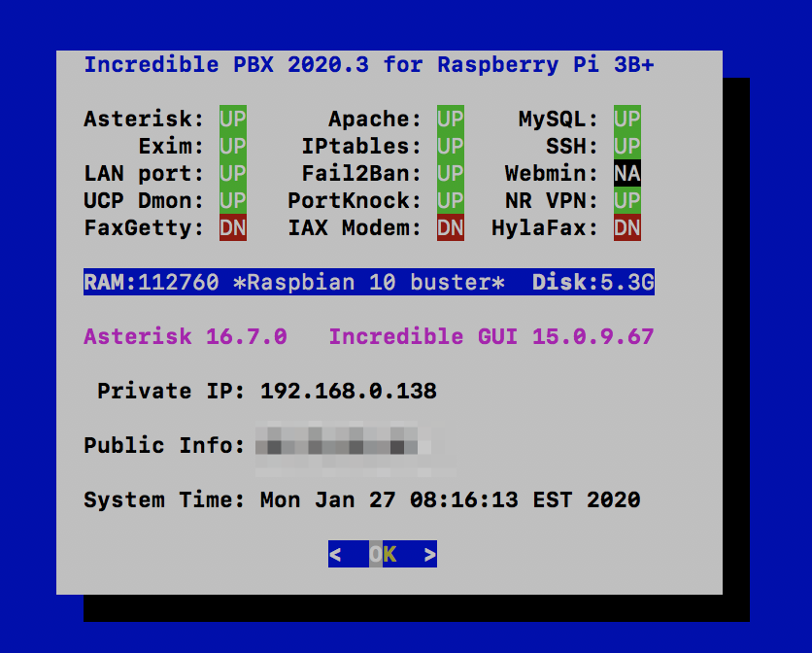Click the UCP Dmon UP status indicator

[233, 200]
